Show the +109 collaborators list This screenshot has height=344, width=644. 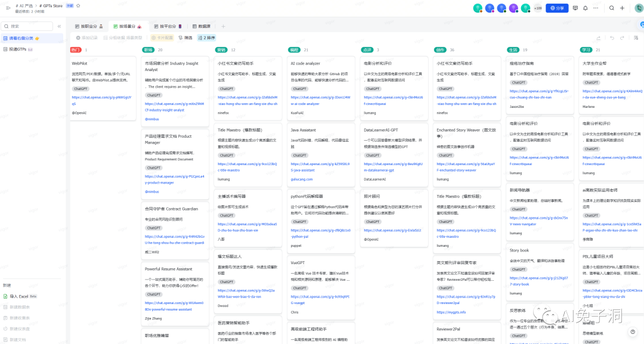[x=538, y=8]
